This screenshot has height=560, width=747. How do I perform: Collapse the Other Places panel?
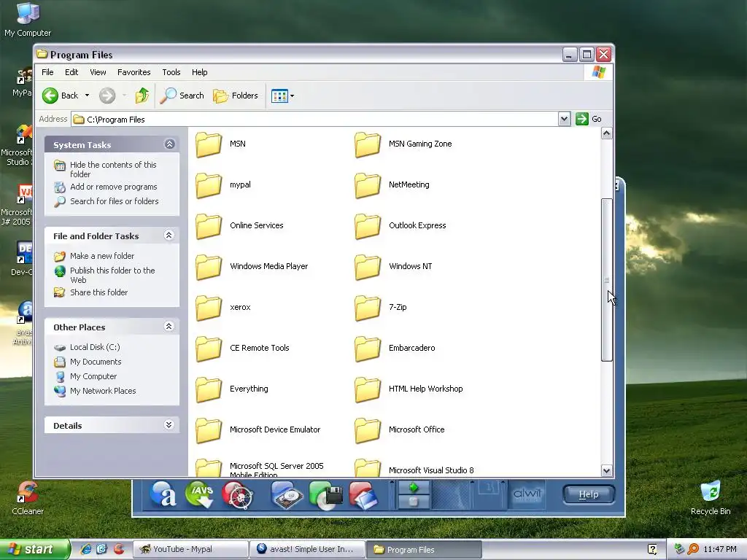[169, 327]
